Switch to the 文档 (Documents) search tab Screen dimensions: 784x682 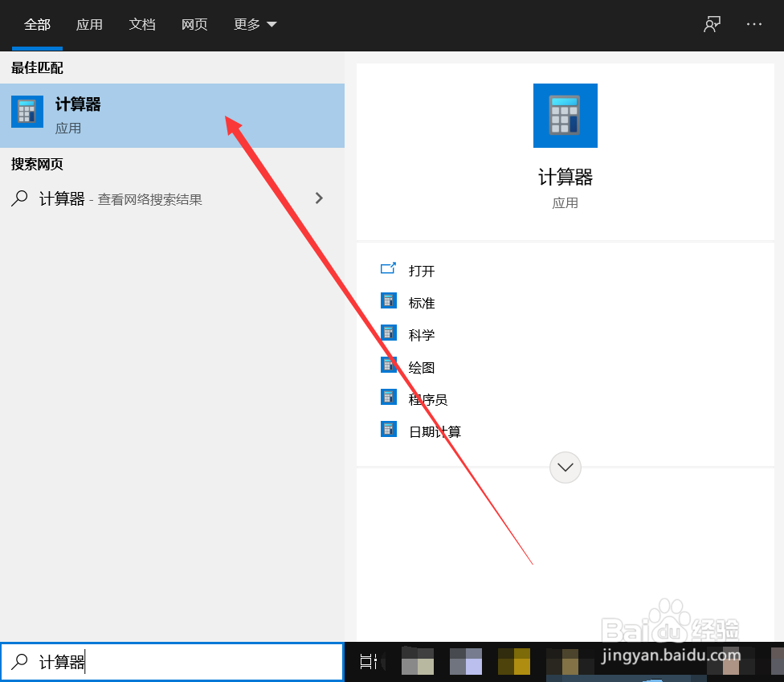(x=142, y=24)
